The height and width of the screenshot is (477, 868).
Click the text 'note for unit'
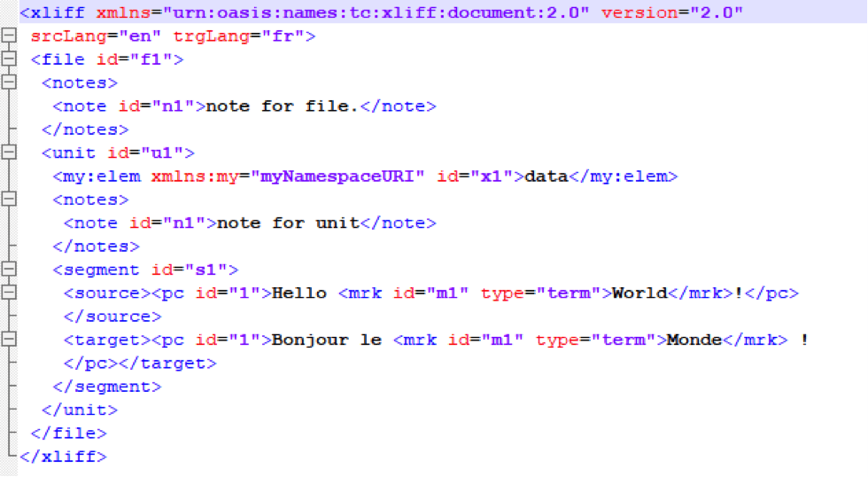click(x=288, y=223)
